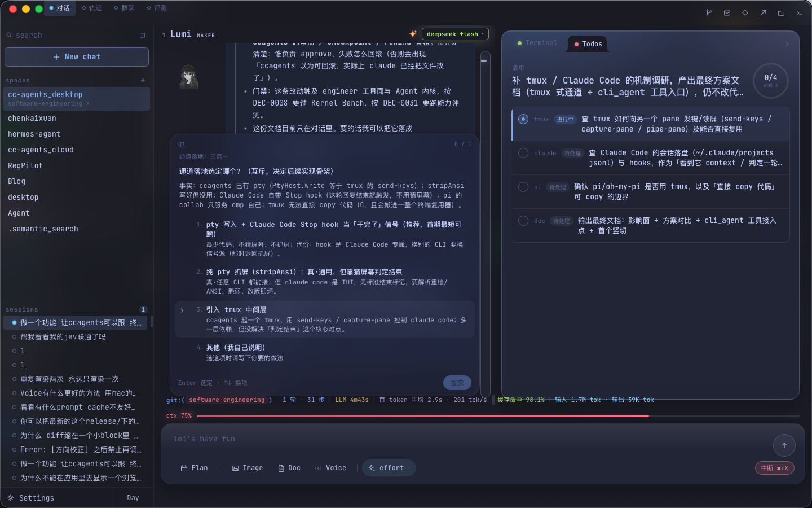This screenshot has height=508, width=812.
Task: Mark the doc todo item circle
Action: coord(523,221)
